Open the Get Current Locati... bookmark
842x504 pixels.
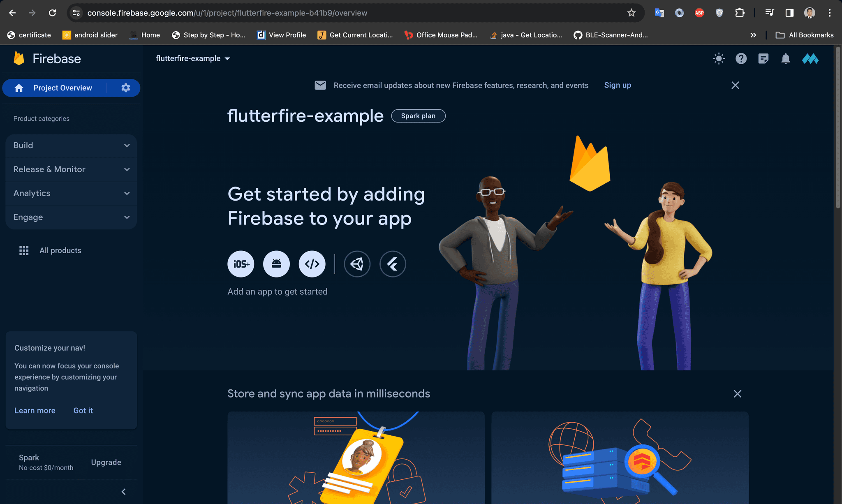355,35
